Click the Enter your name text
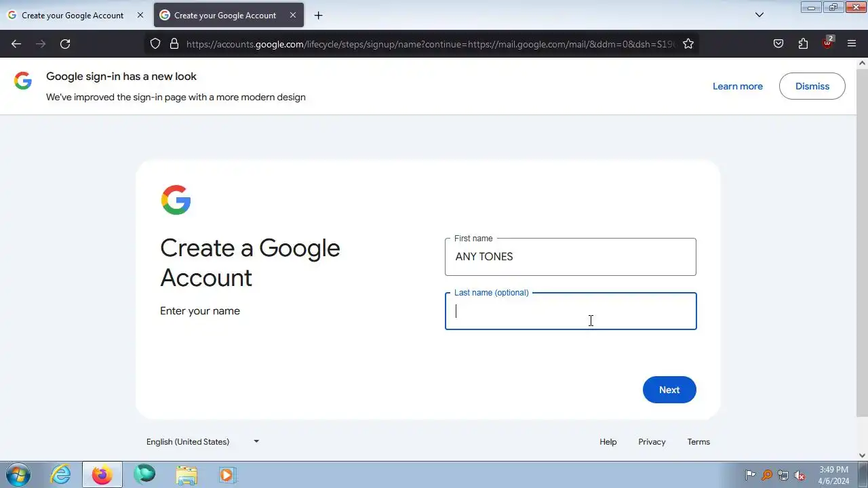 (200, 311)
